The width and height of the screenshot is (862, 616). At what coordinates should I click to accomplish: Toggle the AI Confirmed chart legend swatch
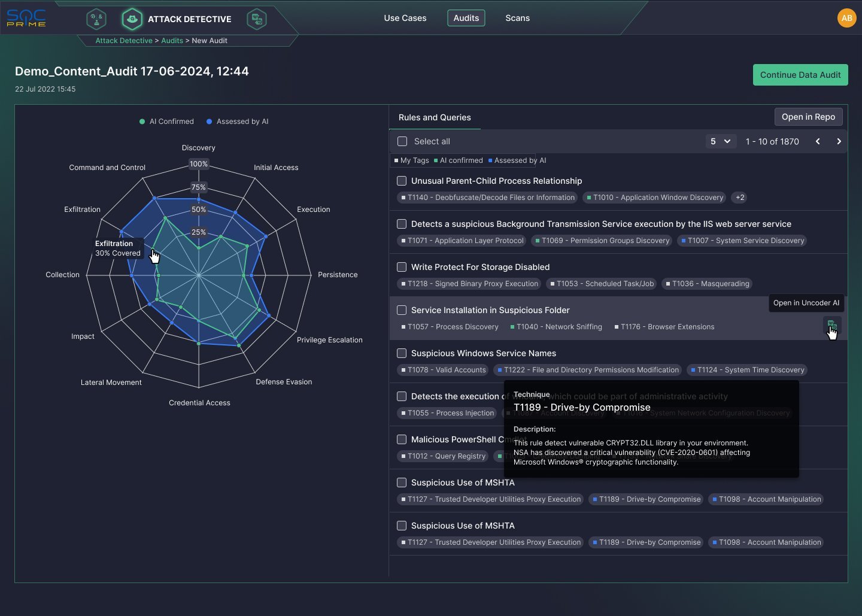tap(142, 122)
